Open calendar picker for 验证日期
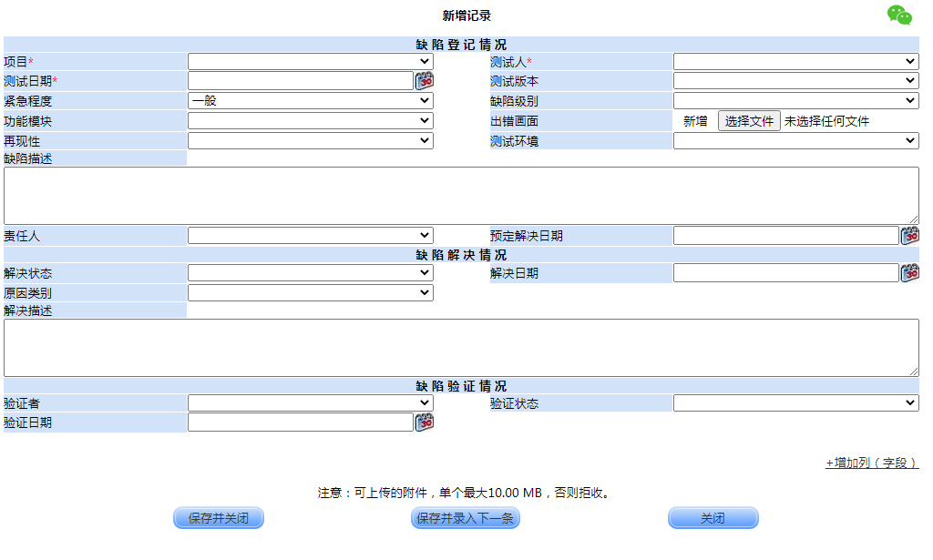 (x=425, y=423)
